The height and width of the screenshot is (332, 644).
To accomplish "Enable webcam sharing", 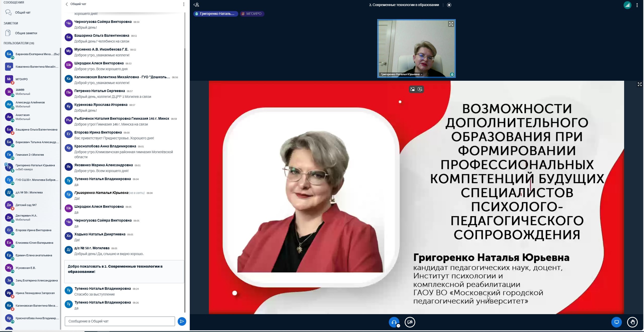I will pyautogui.click(x=410, y=322).
